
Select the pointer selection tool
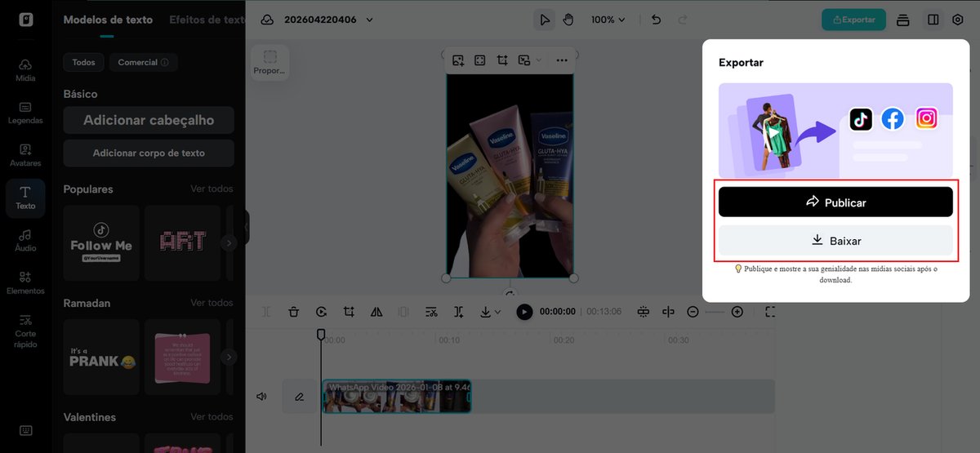click(x=544, y=20)
